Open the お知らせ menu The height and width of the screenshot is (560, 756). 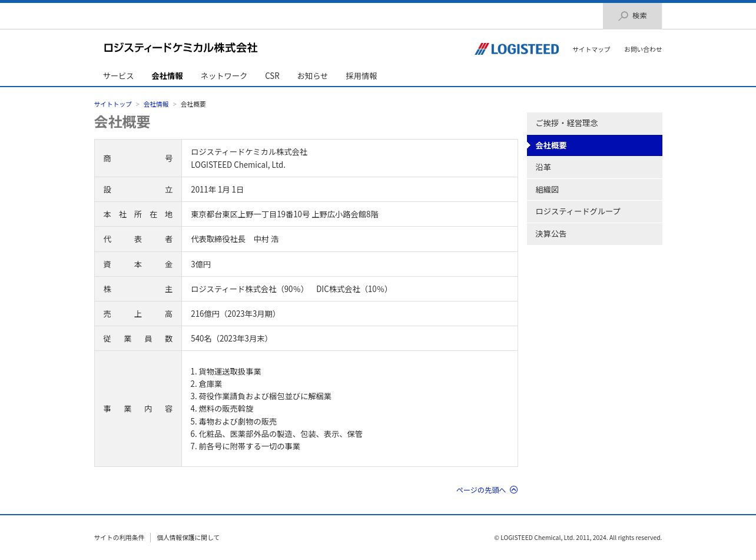tap(312, 76)
